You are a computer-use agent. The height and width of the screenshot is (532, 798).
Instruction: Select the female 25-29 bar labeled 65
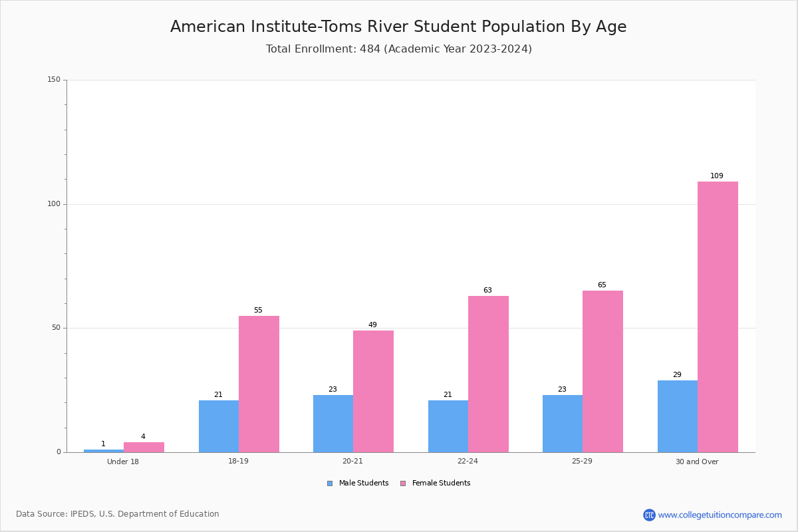coord(602,372)
